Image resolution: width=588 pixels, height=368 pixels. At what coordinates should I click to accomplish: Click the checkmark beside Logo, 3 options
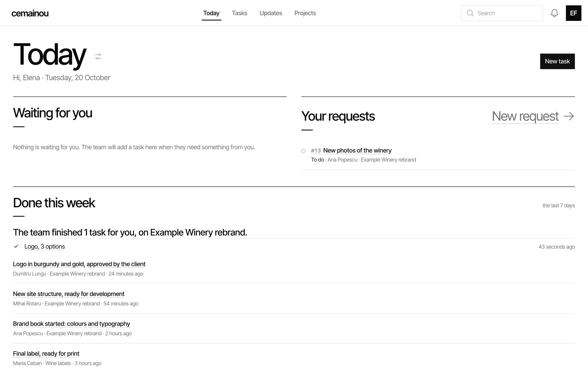tap(16, 246)
